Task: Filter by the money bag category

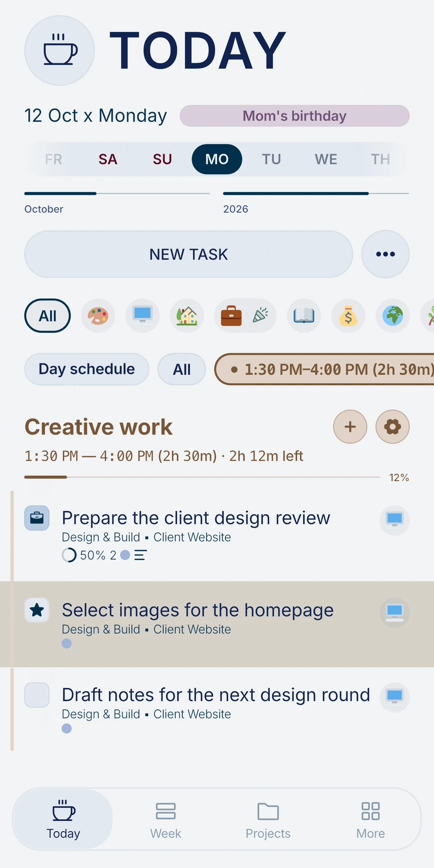Action: click(348, 316)
